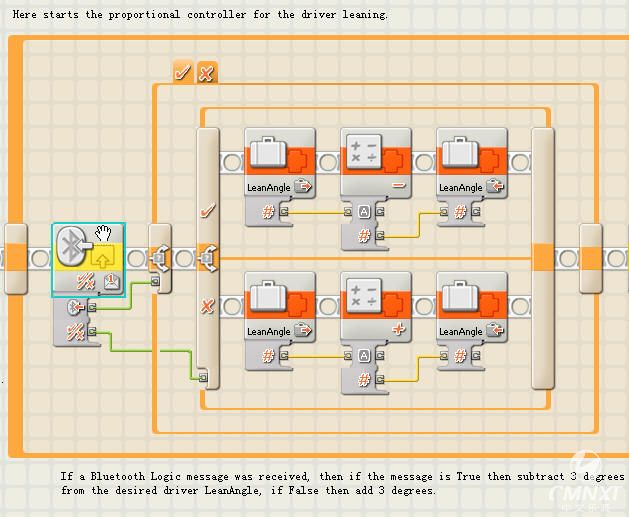
Task: Click the number output plug on upper LeanAngle write block
Action: click(x=476, y=212)
